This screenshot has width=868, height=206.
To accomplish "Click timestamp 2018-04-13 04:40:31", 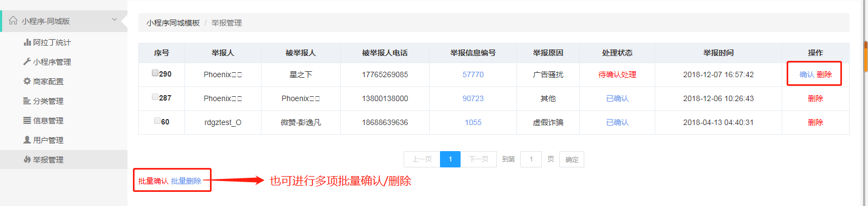I will click(x=718, y=122).
